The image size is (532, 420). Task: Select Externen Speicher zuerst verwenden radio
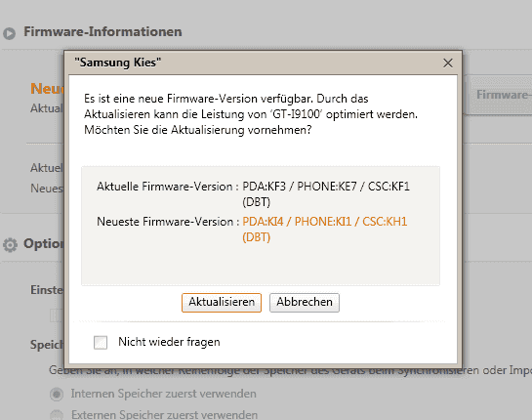[57, 415]
